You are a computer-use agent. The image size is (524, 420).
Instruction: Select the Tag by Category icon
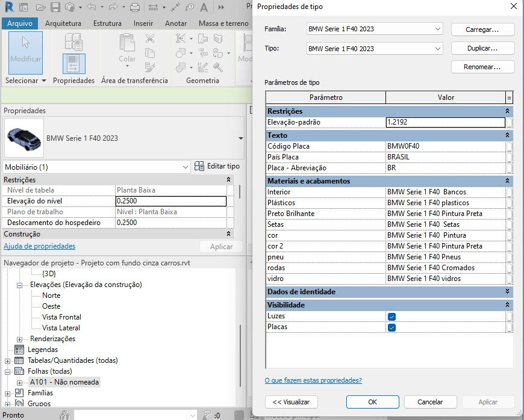coord(190,7)
